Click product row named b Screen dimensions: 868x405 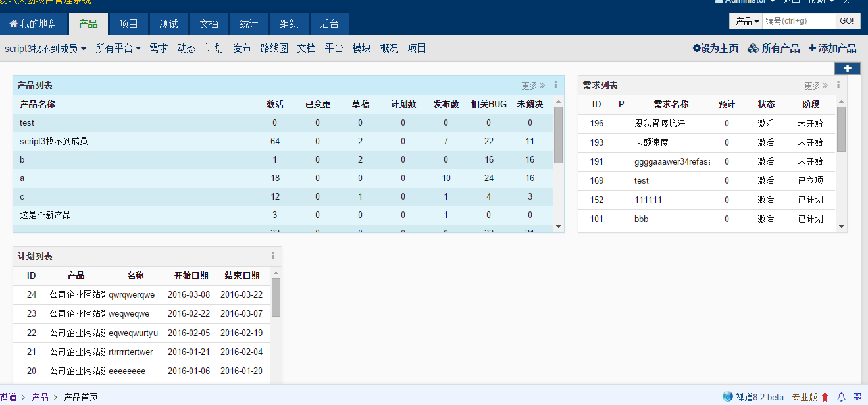[283, 159]
